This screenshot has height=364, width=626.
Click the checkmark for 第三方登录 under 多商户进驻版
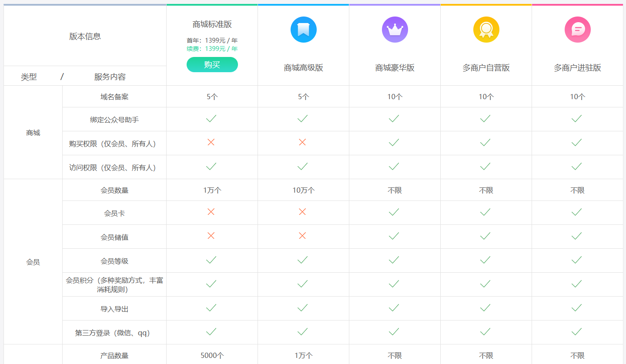click(x=577, y=332)
